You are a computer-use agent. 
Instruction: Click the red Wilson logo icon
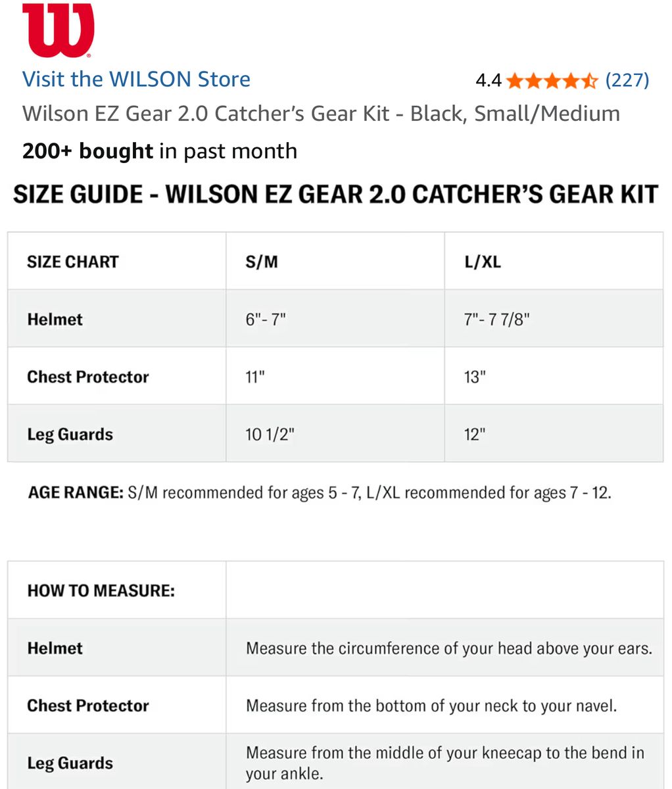point(58,30)
